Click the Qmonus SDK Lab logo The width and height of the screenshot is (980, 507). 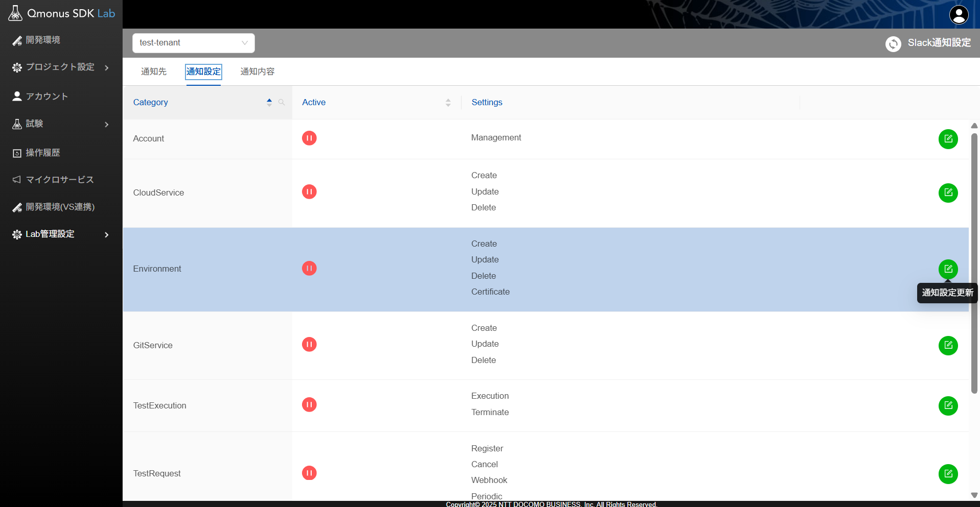tap(61, 14)
